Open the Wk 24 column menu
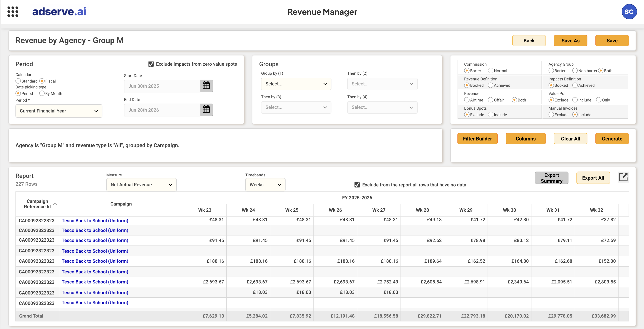The width and height of the screenshot is (644, 329). [x=266, y=211]
